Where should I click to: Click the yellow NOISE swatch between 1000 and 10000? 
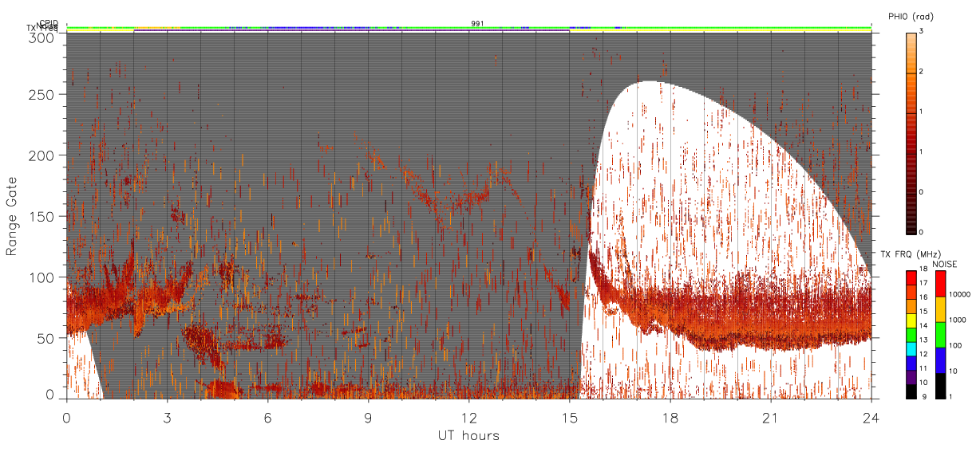click(x=941, y=309)
